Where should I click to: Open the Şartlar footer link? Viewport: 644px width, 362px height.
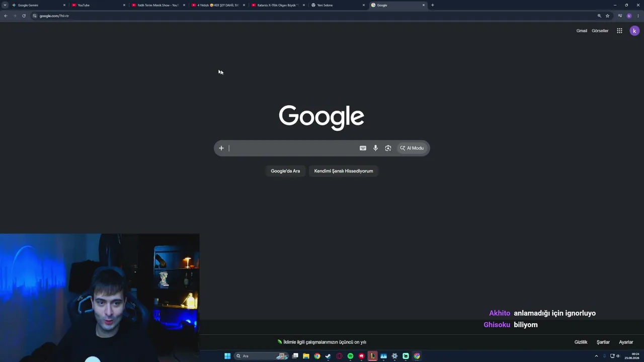pos(603,342)
